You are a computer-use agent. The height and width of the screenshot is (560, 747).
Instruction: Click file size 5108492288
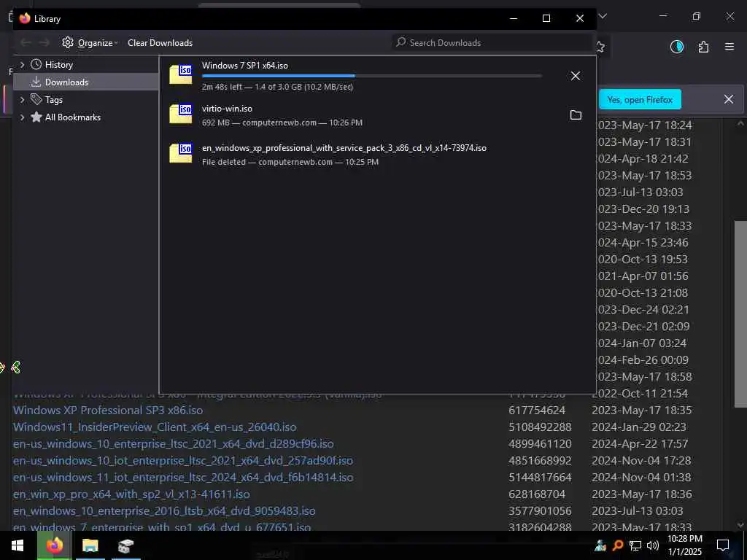coord(540,427)
